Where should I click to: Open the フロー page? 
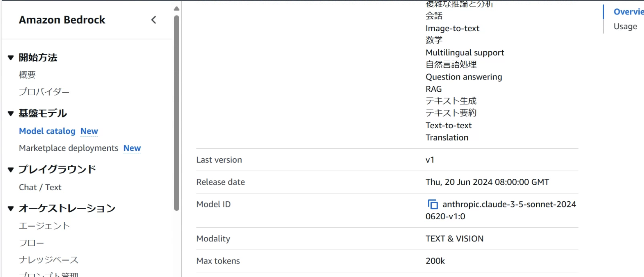click(31, 243)
